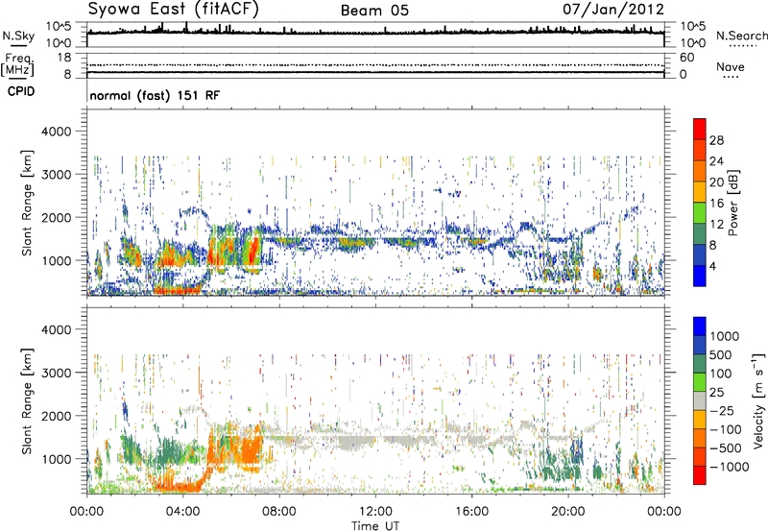Click the "16:00" time tick label
This screenshot has width=768, height=532.
coord(471,512)
